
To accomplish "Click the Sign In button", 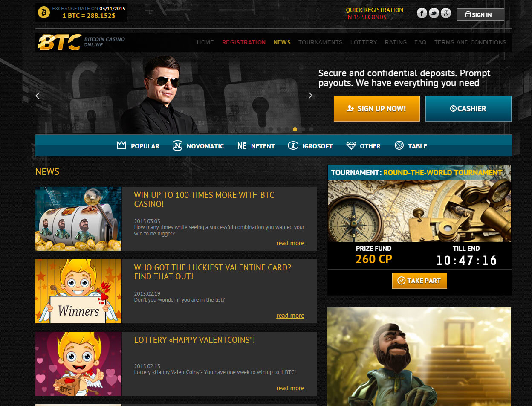I will pyautogui.click(x=480, y=14).
